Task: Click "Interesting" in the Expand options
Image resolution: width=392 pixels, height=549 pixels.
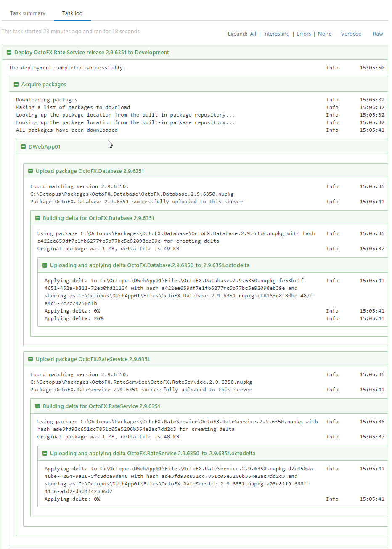Action: (276, 34)
